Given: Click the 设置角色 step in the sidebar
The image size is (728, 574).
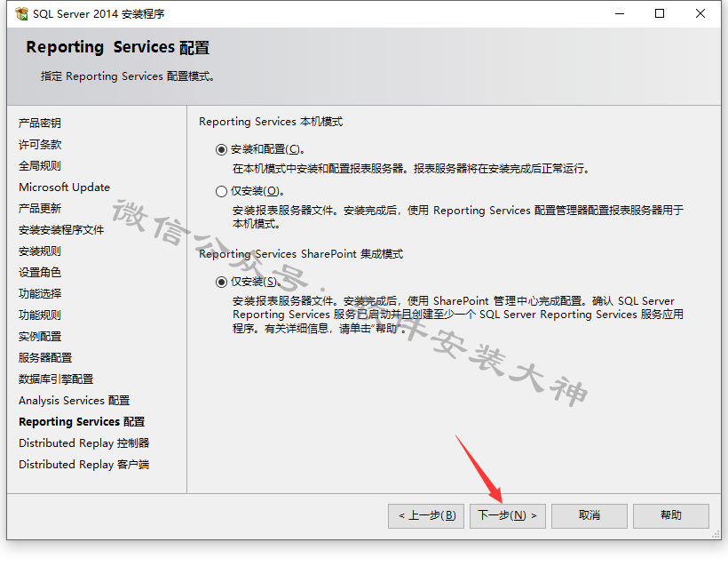Looking at the screenshot, I should pos(40,273).
